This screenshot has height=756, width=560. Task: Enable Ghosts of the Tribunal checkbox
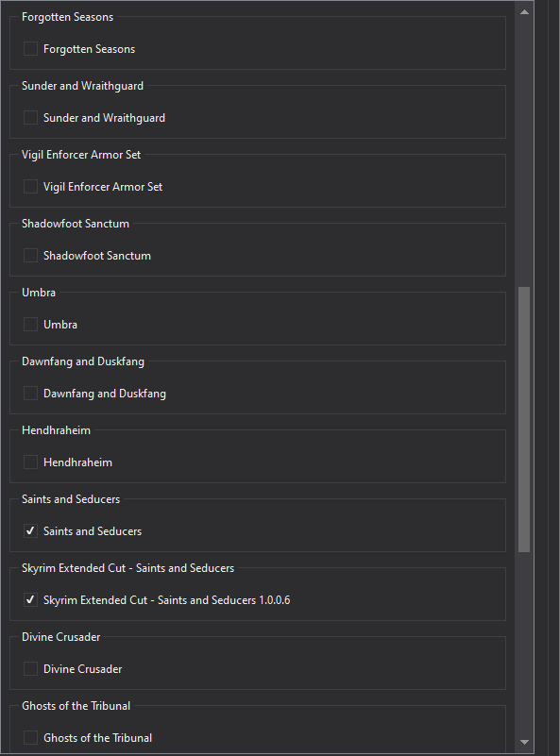(x=30, y=738)
